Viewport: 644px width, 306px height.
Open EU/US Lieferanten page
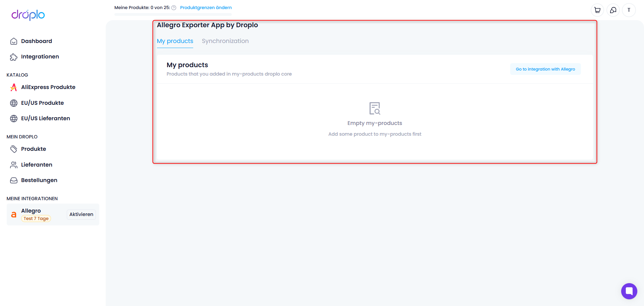click(x=46, y=118)
